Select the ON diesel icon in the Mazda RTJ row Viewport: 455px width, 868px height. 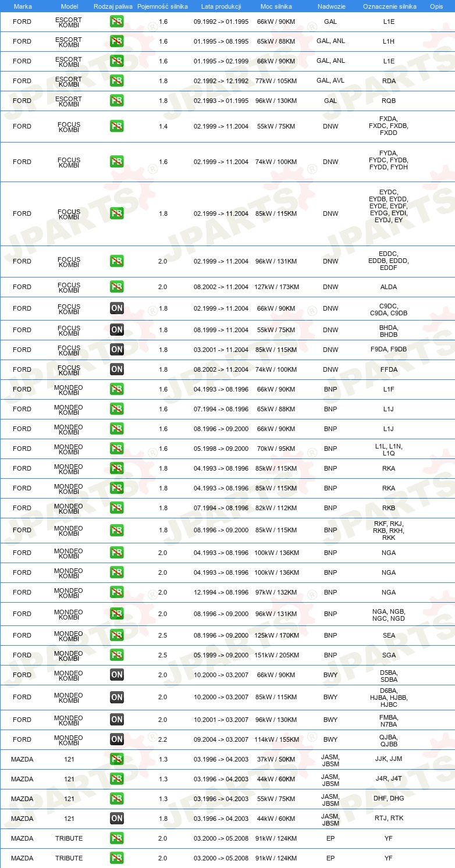[x=117, y=819]
